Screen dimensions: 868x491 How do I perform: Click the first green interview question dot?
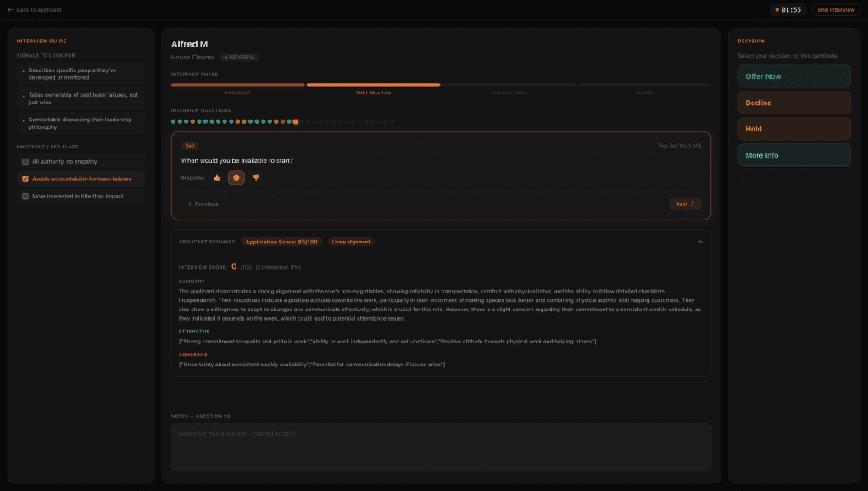pyautogui.click(x=174, y=121)
